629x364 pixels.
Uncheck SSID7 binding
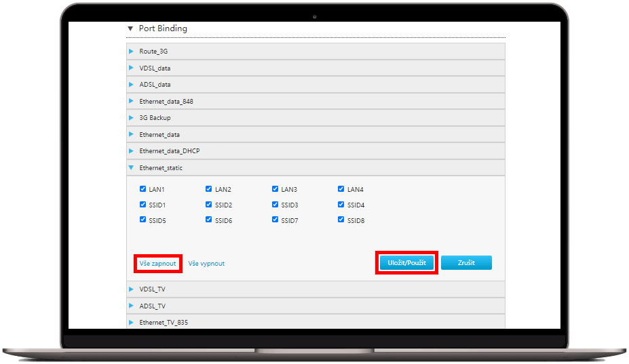[x=275, y=220]
